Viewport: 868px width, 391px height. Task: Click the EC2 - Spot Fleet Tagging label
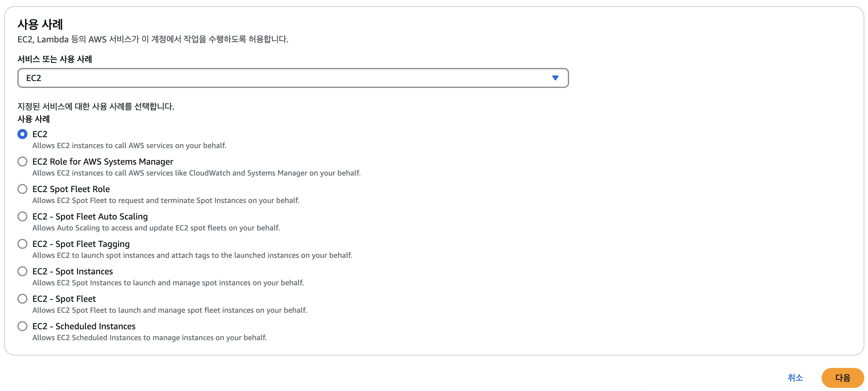(x=81, y=244)
